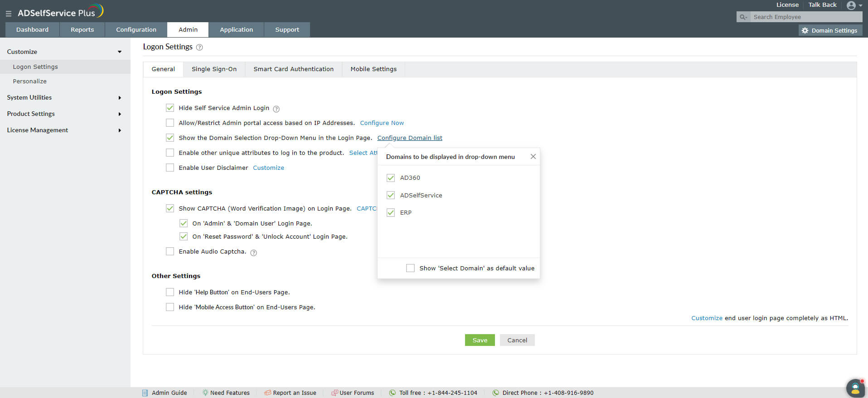Save the logon settings
868x398 pixels.
pyautogui.click(x=480, y=340)
